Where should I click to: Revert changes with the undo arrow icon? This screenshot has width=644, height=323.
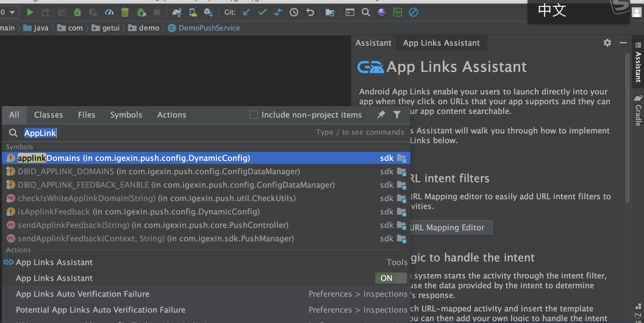coord(310,12)
